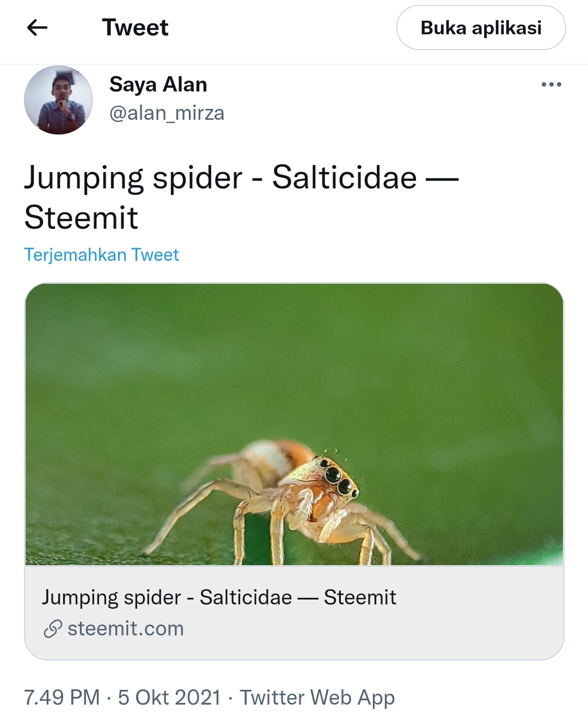This screenshot has width=588, height=728.
Task: Click the blurred green leaf background above the spider
Action: (294, 354)
